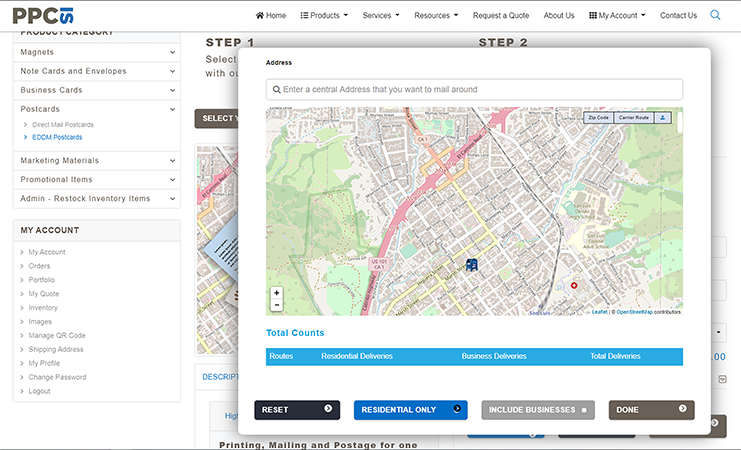Collapse the Postcards category
This screenshot has height=450, width=741.
96,109
